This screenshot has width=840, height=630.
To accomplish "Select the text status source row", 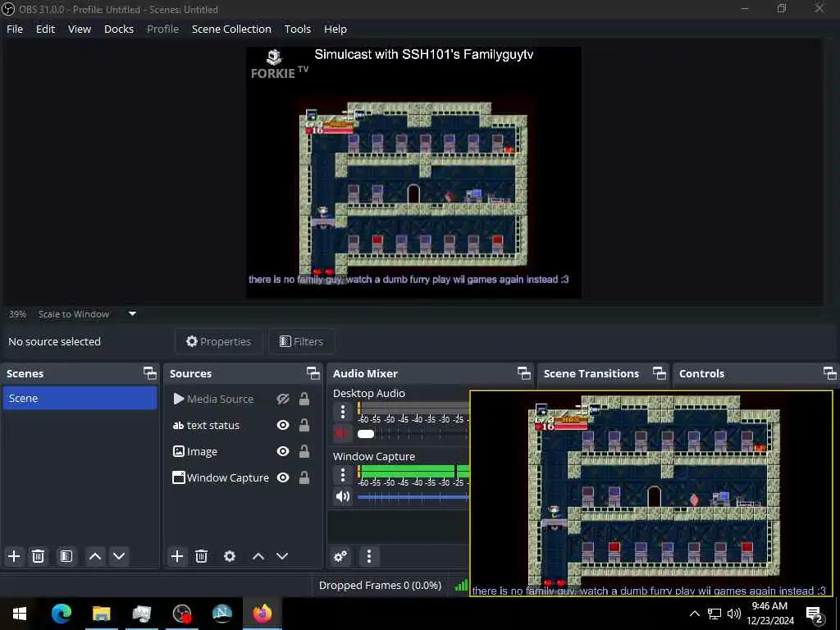I will click(x=242, y=425).
